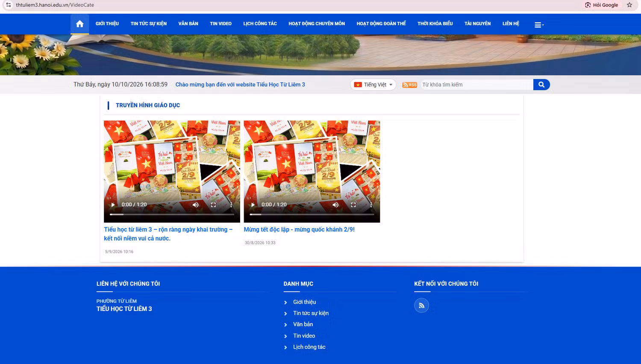Click the search keyword input field
This screenshot has height=364, width=641.
[476, 85]
